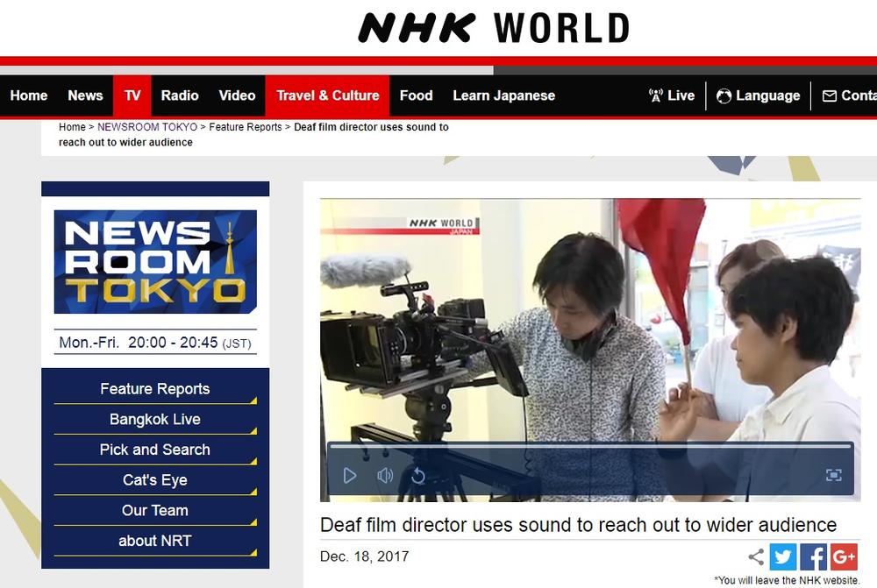This screenshot has height=588, width=877.
Task: Open Cat's Eye in the sidebar
Action: [x=155, y=480]
